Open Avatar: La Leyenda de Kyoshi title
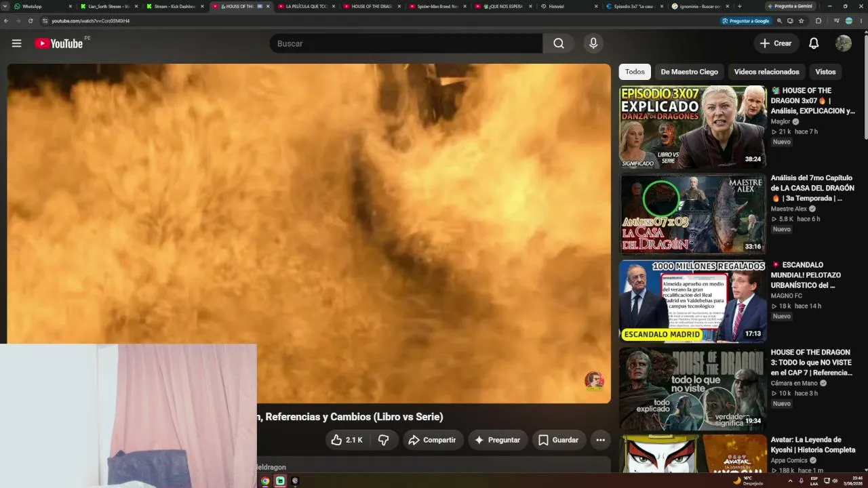Screen dimensions: 868x488 coord(813,445)
